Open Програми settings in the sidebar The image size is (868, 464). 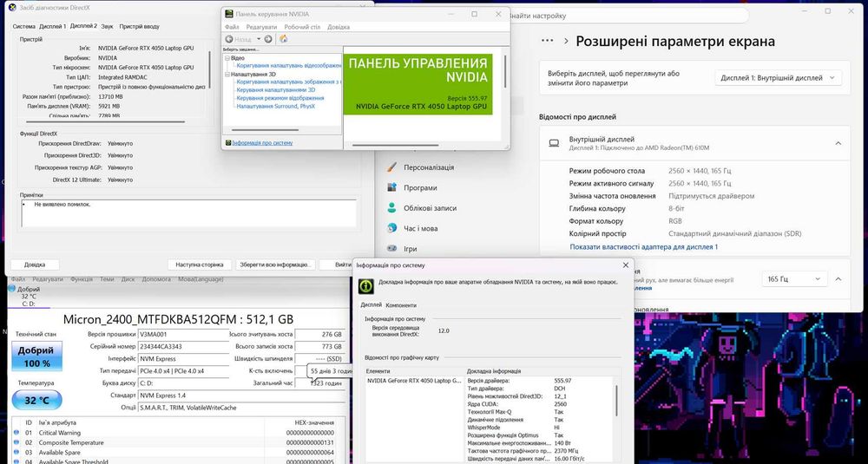tap(420, 187)
